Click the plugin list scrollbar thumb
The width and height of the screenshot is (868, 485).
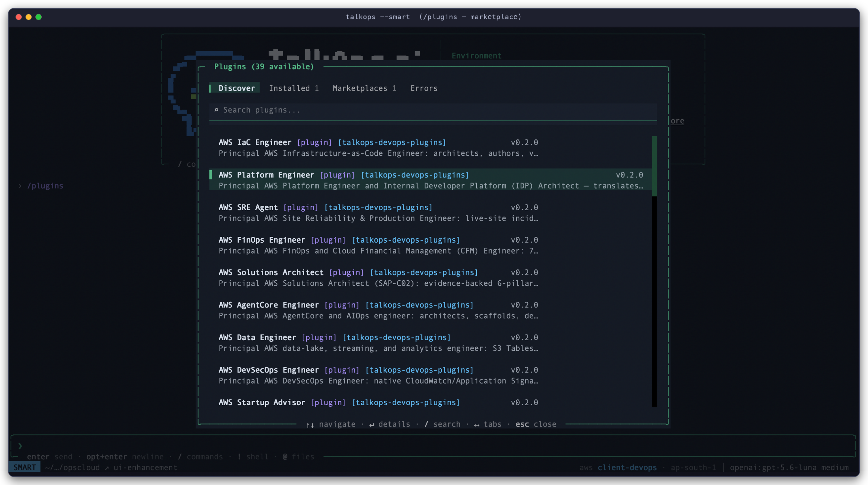pyautogui.click(x=654, y=166)
